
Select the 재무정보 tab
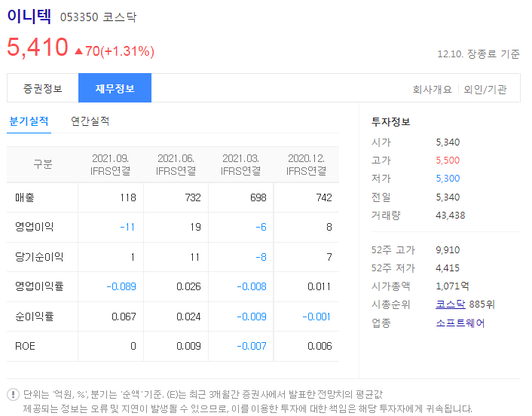pos(115,88)
